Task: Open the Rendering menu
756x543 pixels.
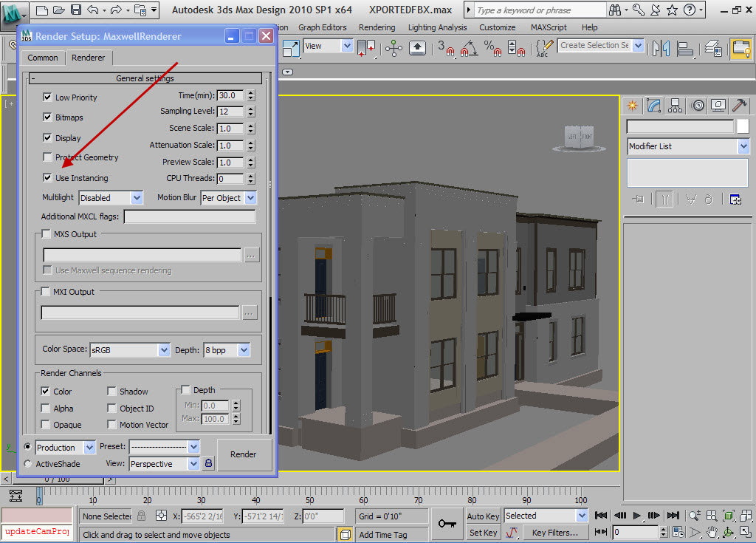Action: (x=377, y=27)
